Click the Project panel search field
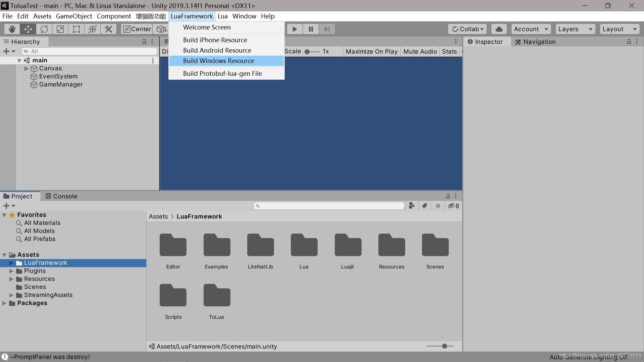644x362 pixels. click(329, 205)
